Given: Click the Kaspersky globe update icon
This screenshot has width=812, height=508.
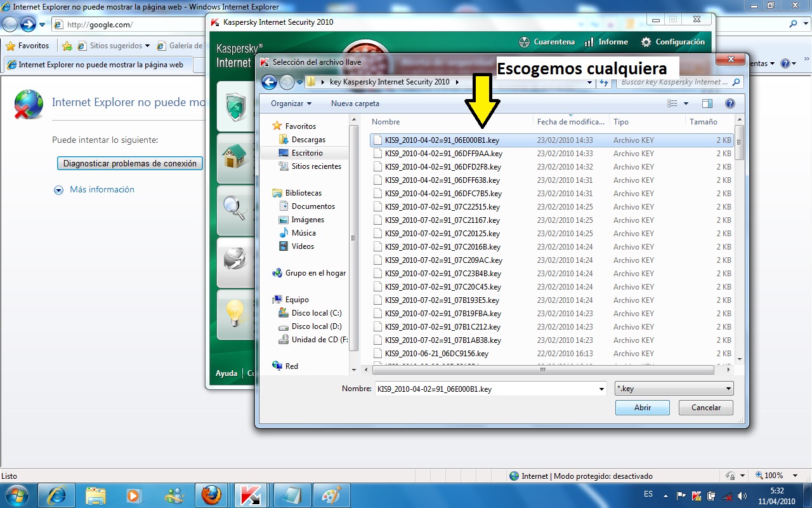Looking at the screenshot, I should [x=235, y=259].
